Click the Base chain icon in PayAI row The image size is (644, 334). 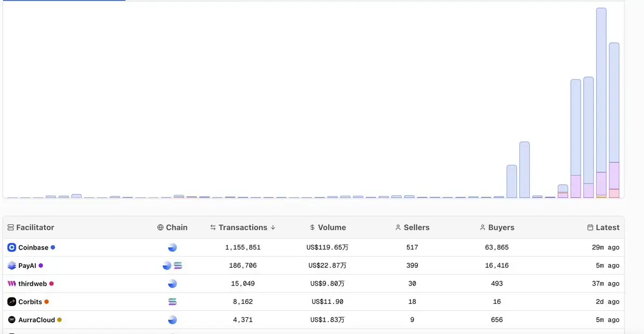167,266
